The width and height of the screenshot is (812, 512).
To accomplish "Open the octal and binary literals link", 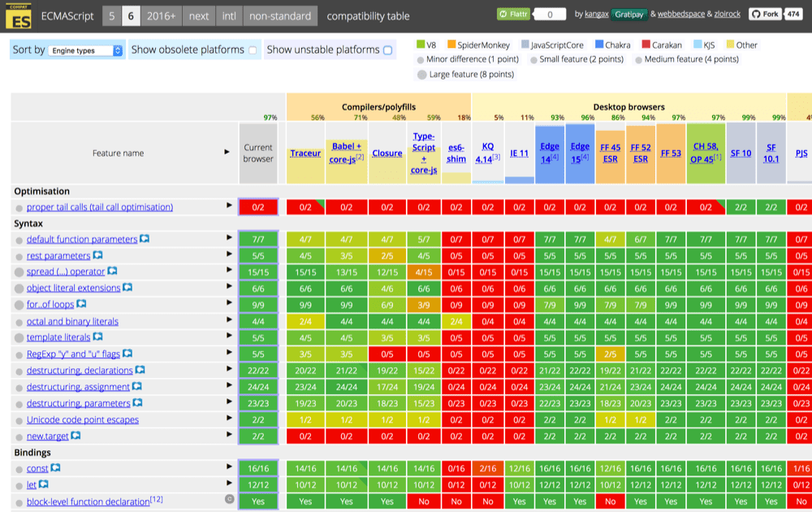I will pos(72,321).
